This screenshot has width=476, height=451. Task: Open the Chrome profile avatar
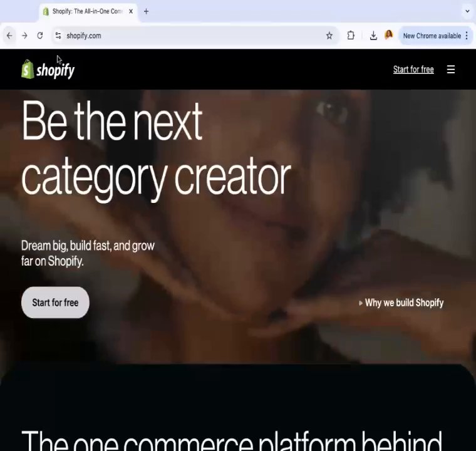388,35
